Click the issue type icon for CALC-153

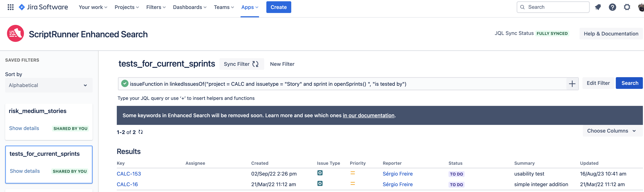coord(320,173)
